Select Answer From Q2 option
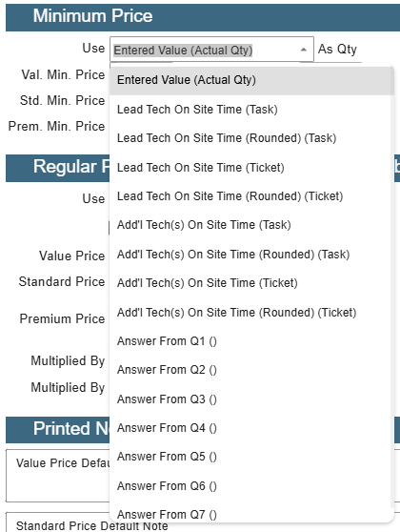The image size is (400, 532). pos(251,370)
